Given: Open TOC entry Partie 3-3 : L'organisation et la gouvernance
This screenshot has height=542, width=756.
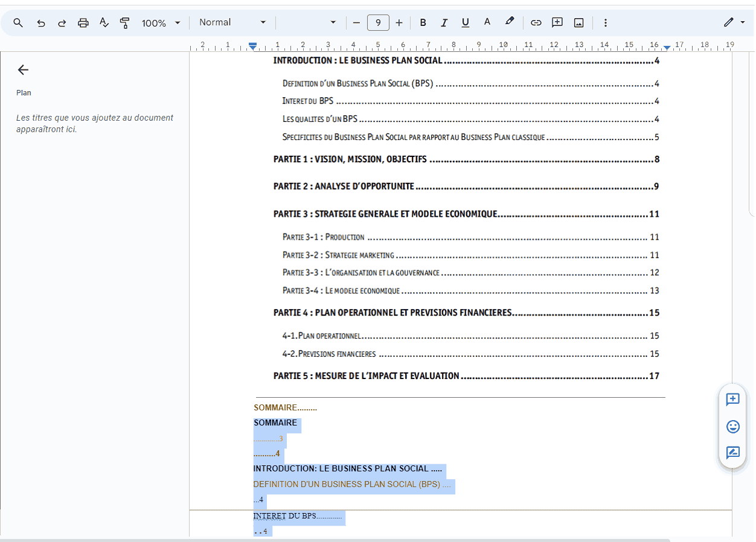Looking at the screenshot, I should click(x=470, y=273).
